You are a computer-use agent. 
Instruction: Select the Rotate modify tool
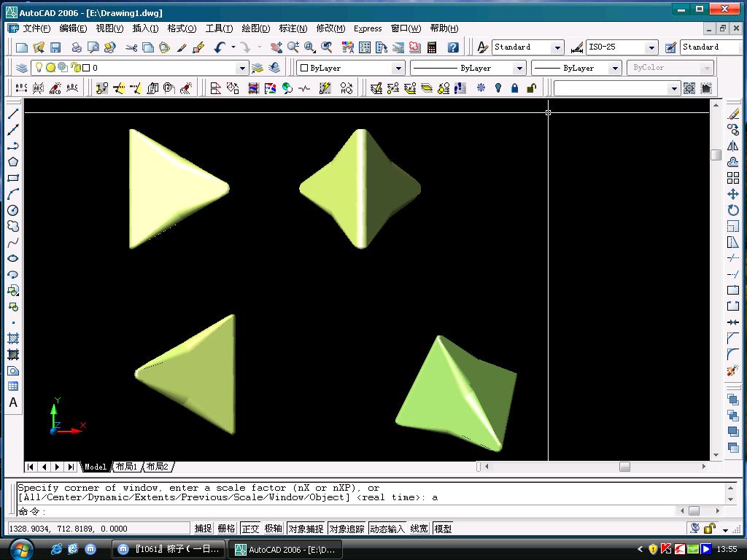coord(733,211)
